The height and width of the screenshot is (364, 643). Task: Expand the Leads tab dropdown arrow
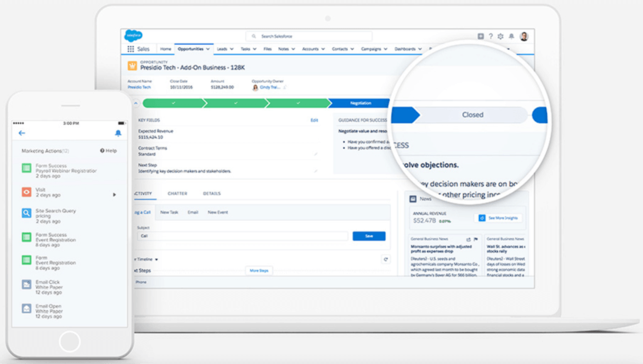coord(232,49)
